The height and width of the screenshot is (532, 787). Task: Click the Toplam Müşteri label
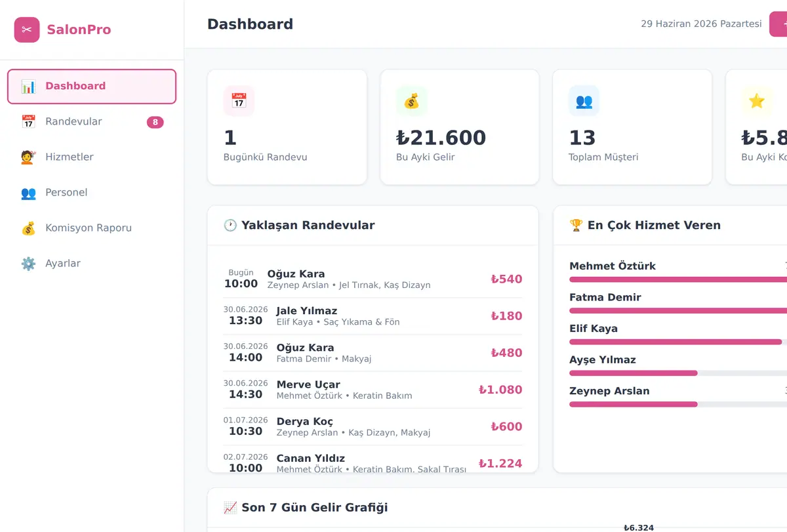pyautogui.click(x=603, y=157)
